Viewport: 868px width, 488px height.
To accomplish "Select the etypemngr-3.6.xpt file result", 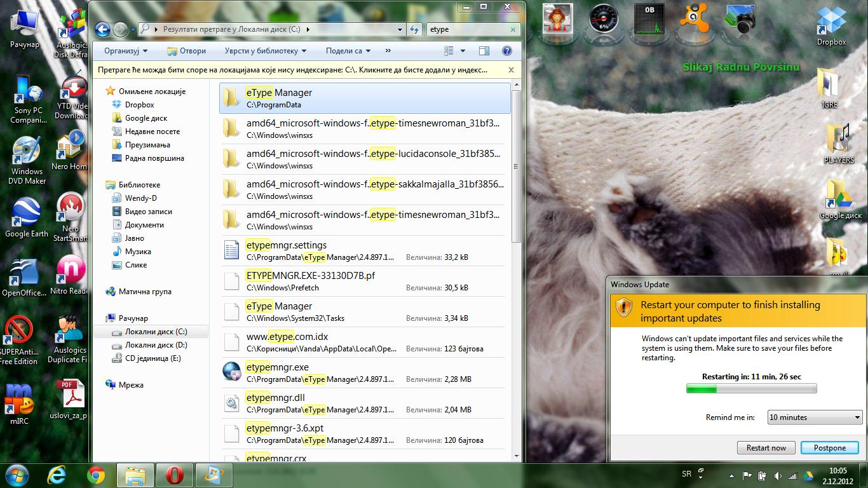I will [365, 434].
